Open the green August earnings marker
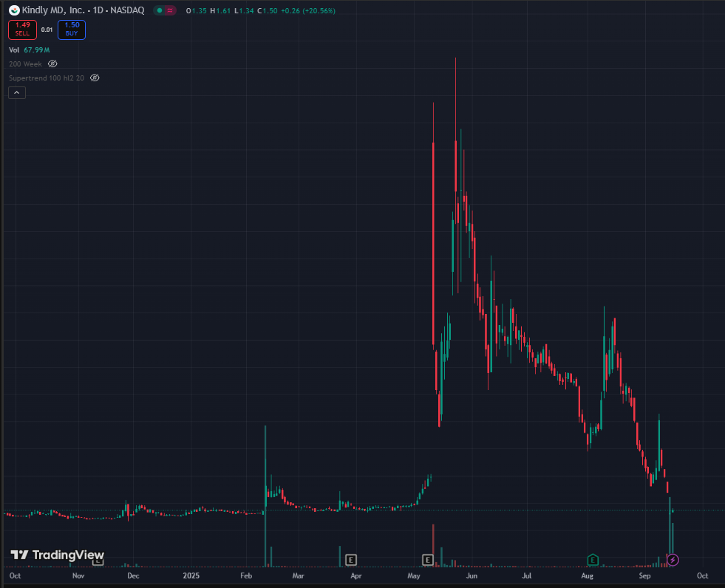725x588 pixels. click(x=592, y=559)
